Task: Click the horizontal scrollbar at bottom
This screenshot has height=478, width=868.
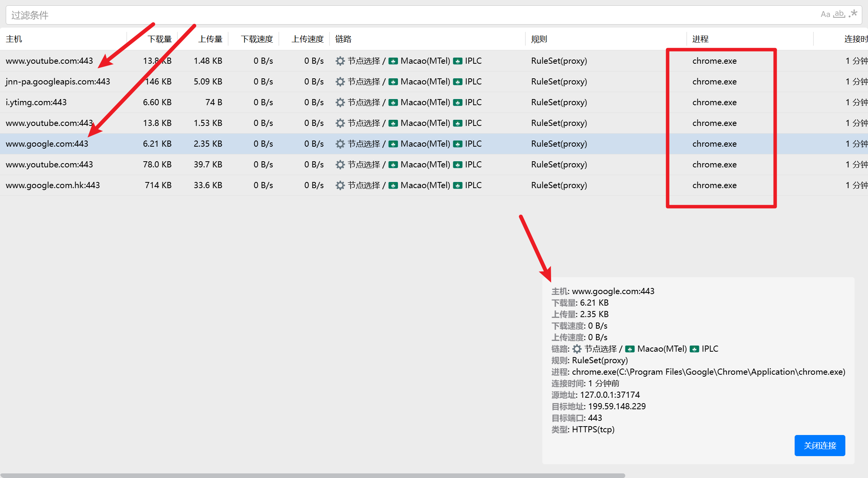Action: pos(313,475)
